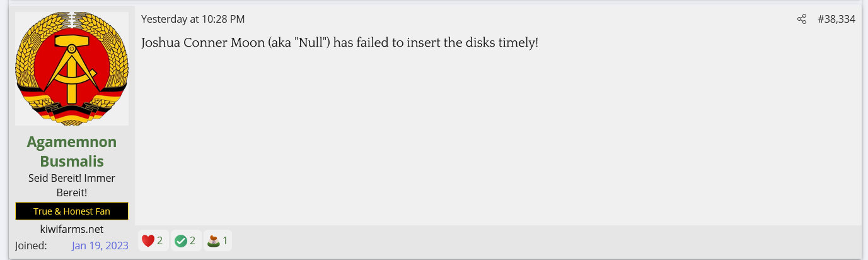Click the post text mentioning Joshua Conner Moon
Image resolution: width=868 pixels, height=260 pixels.
(x=339, y=43)
